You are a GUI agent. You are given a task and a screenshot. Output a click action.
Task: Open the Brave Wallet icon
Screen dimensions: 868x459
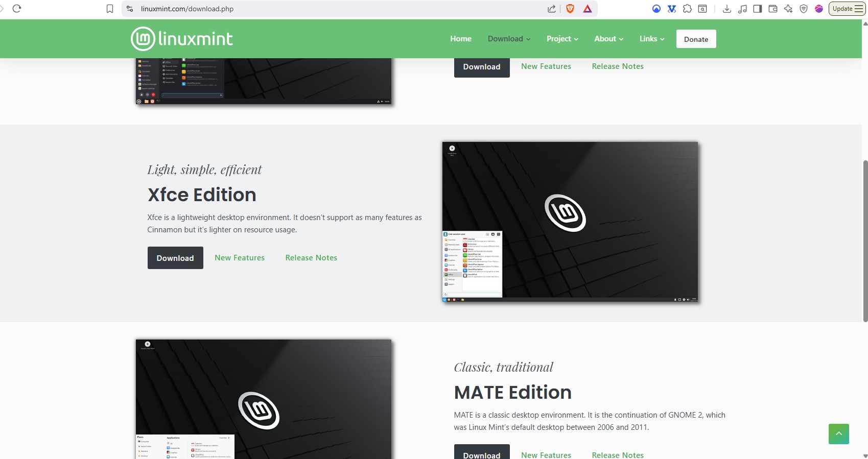[x=773, y=9]
